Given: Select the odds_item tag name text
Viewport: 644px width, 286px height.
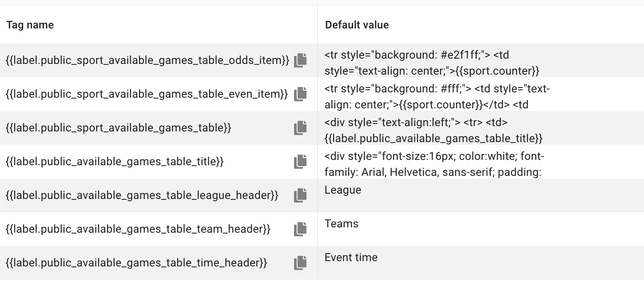Looking at the screenshot, I should pos(148,60).
